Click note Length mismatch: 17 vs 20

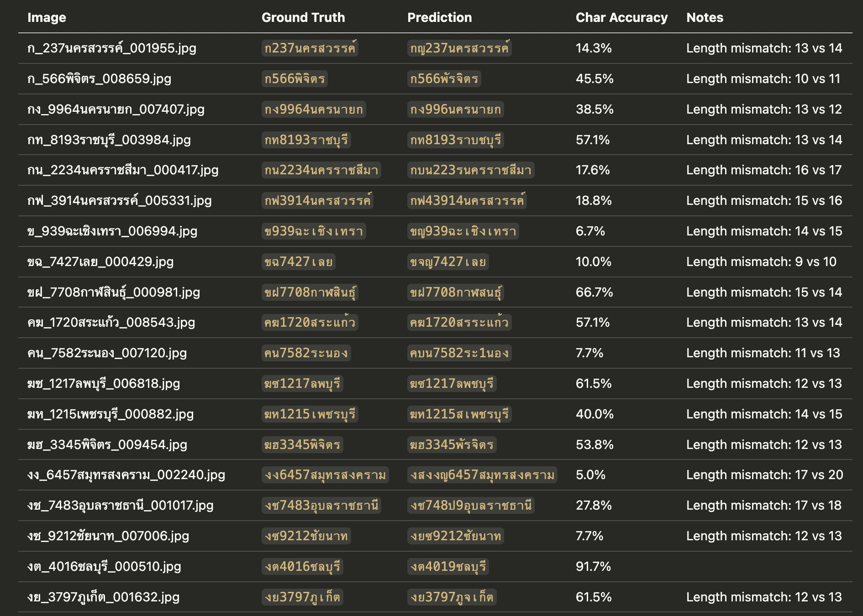click(x=765, y=475)
